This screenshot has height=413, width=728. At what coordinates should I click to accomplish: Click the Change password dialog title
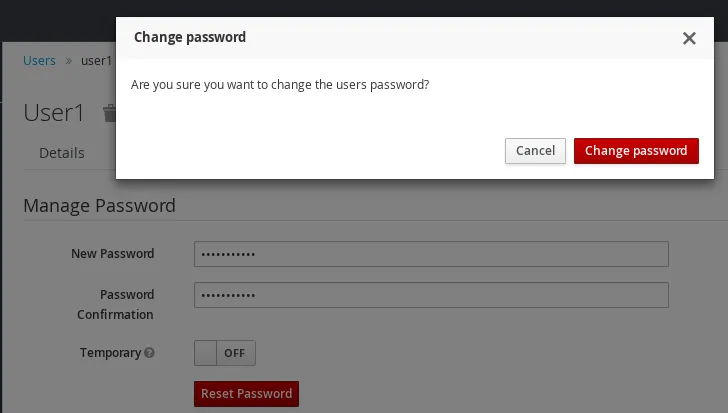pos(190,37)
